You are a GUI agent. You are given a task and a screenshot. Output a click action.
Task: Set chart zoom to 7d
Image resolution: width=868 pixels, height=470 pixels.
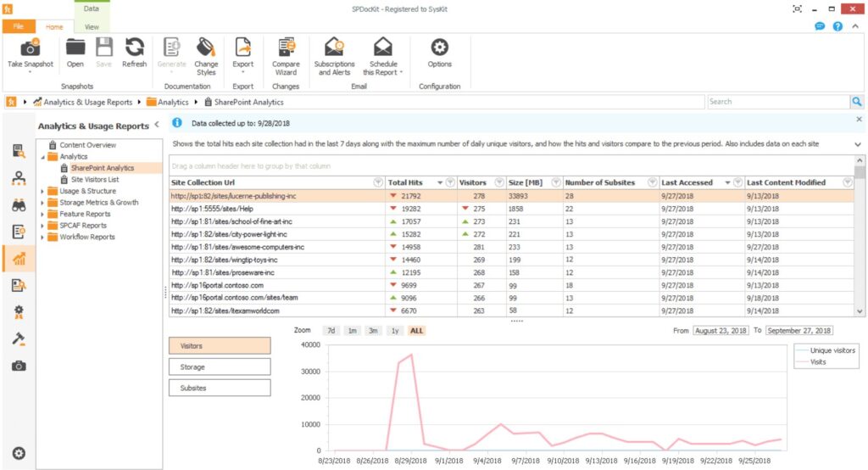[x=331, y=331]
